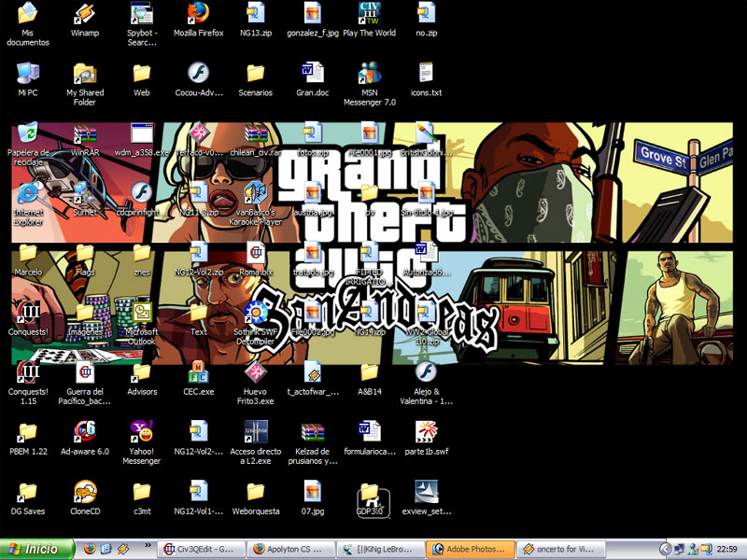This screenshot has height=560, width=747.
Task: Select the Ad-aware 6.0 desktop icon
Action: [x=85, y=431]
